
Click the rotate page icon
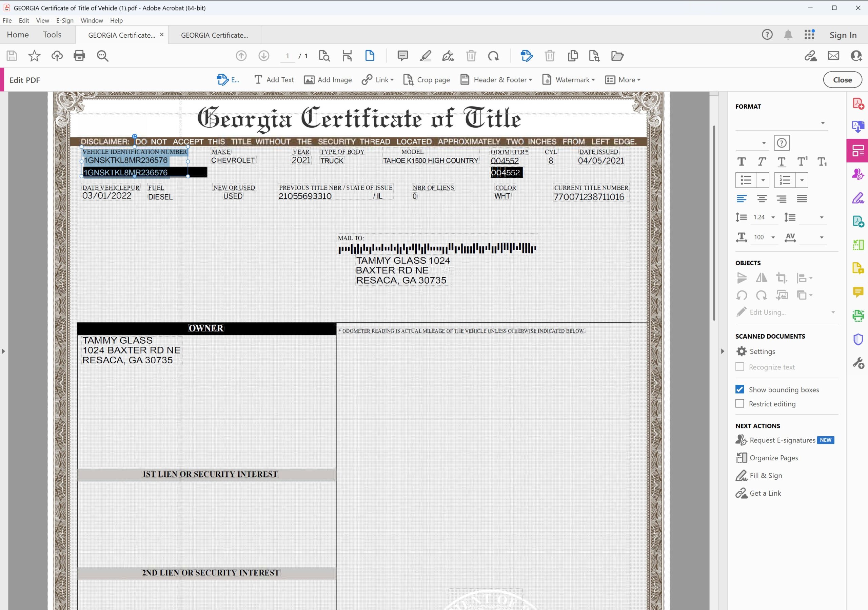click(493, 56)
